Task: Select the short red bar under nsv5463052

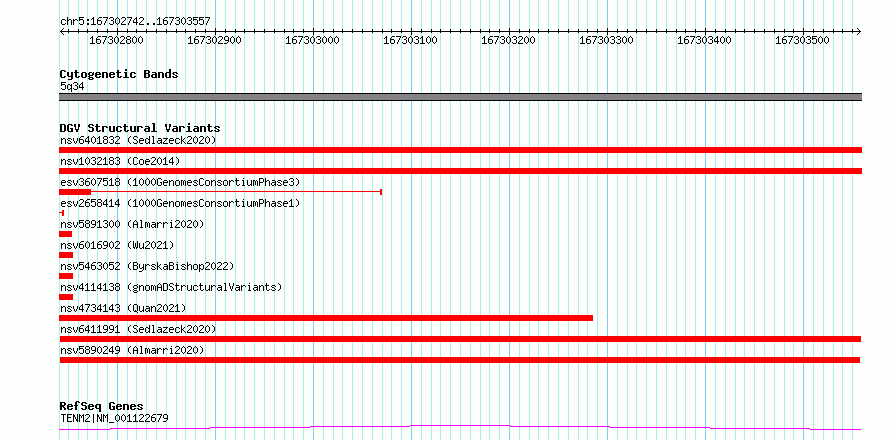Action: click(x=66, y=276)
